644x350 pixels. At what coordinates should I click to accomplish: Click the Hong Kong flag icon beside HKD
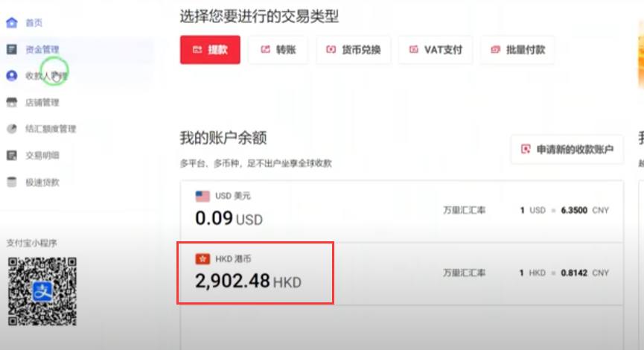[203, 259]
